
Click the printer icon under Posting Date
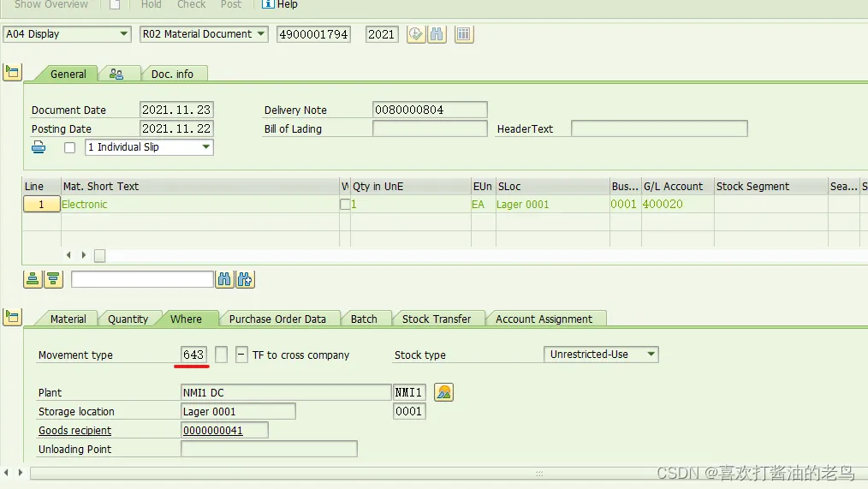tap(39, 147)
